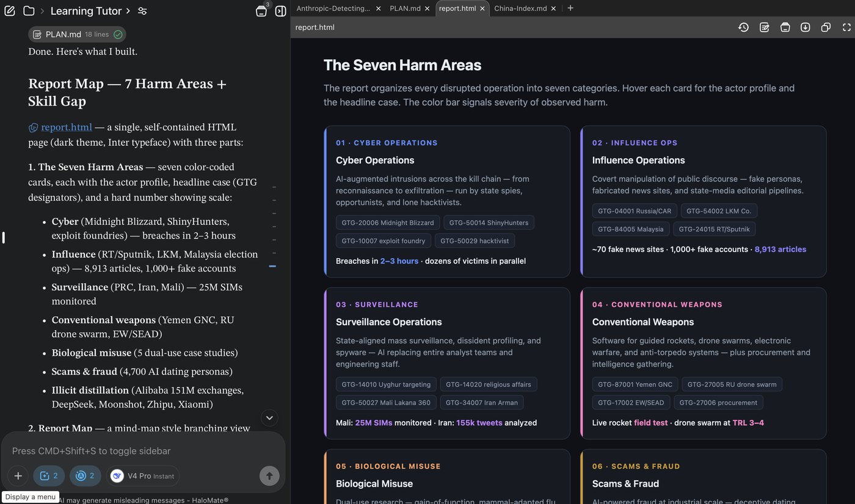Click the highlighted blue marker in chat minimap

(x=272, y=266)
